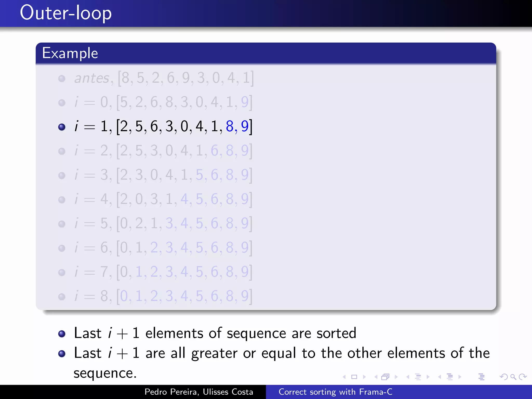Click 'Last i + 1 are all greater or equal' bullet
This screenshot has width=532, height=399.
pyautogui.click(x=282, y=363)
